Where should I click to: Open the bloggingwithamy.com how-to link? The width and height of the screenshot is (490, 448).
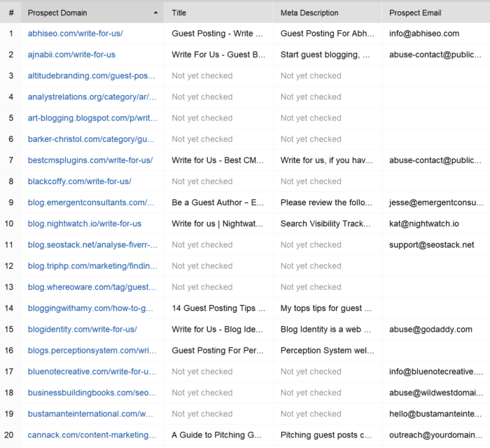90,308
